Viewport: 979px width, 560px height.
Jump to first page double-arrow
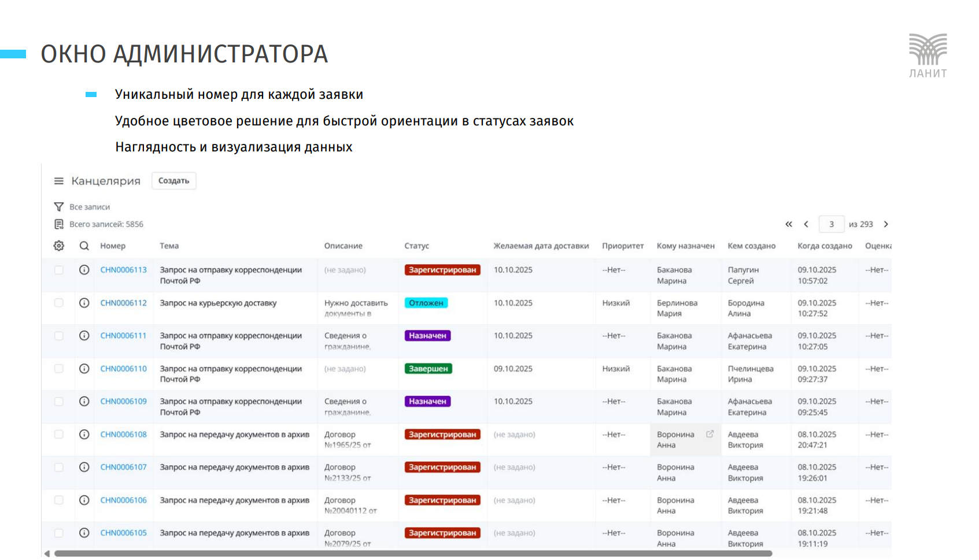pyautogui.click(x=788, y=224)
